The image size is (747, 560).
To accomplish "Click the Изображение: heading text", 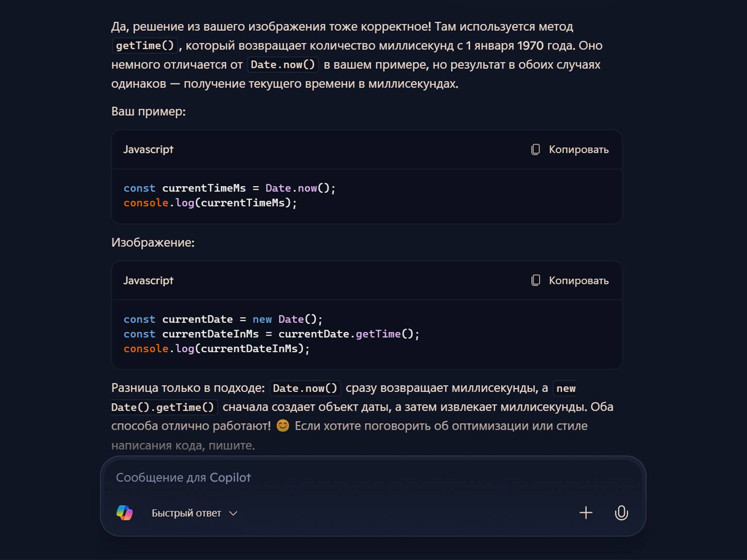I will pos(153,242).
